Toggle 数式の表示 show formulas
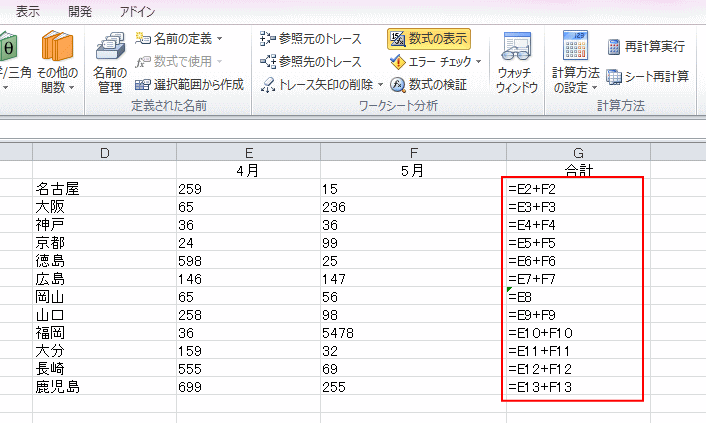This screenshot has height=423, width=706. pyautogui.click(x=429, y=39)
